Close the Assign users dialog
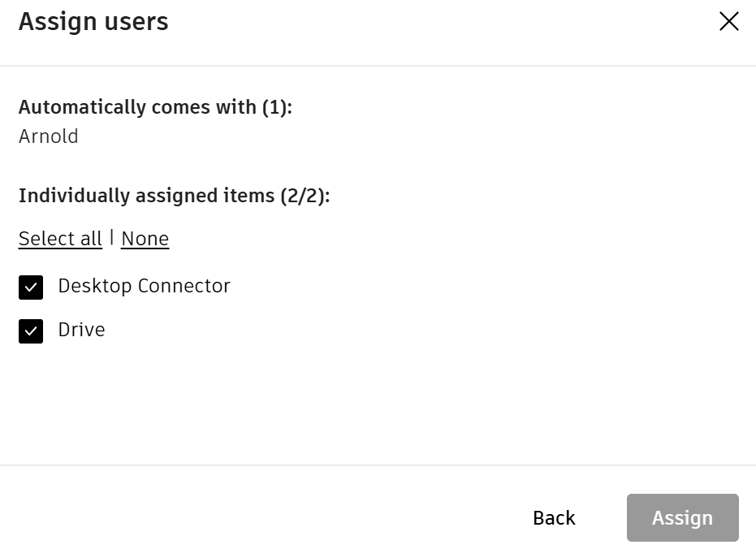 728,22
